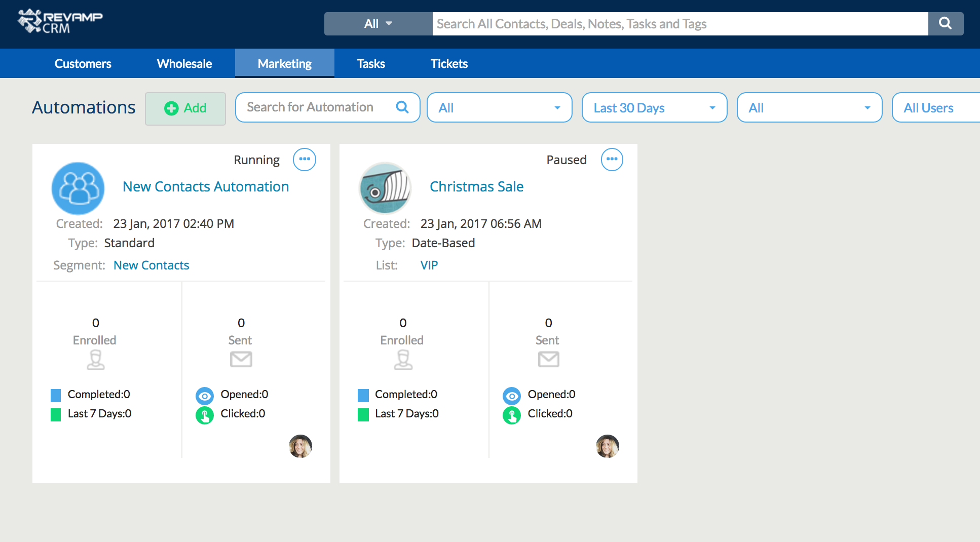Open New Contacts Automation link
980x542 pixels.
point(206,186)
